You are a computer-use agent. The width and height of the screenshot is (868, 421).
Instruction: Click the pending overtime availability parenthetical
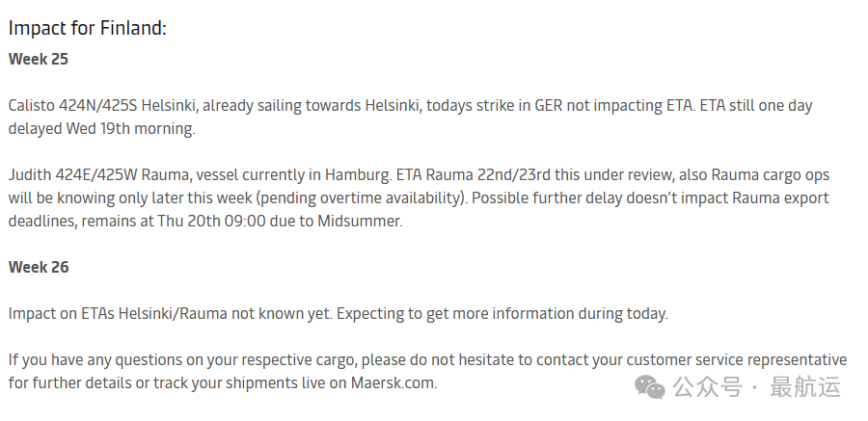point(362,198)
